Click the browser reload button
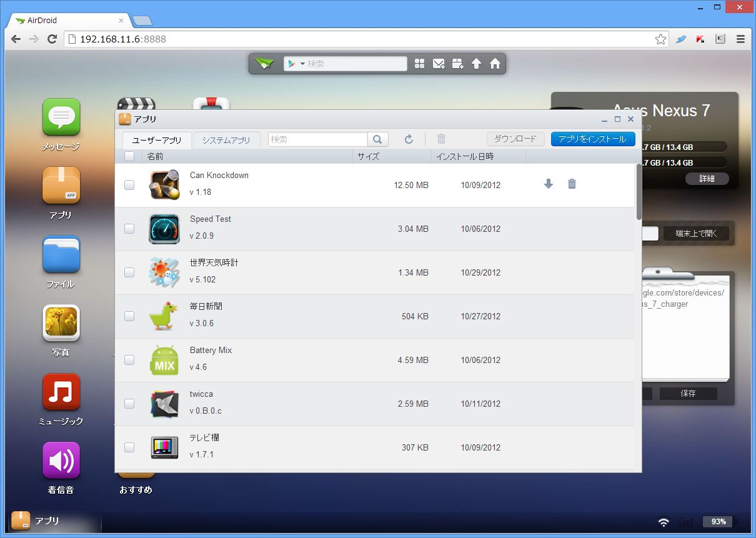The height and width of the screenshot is (538, 756). click(x=52, y=39)
